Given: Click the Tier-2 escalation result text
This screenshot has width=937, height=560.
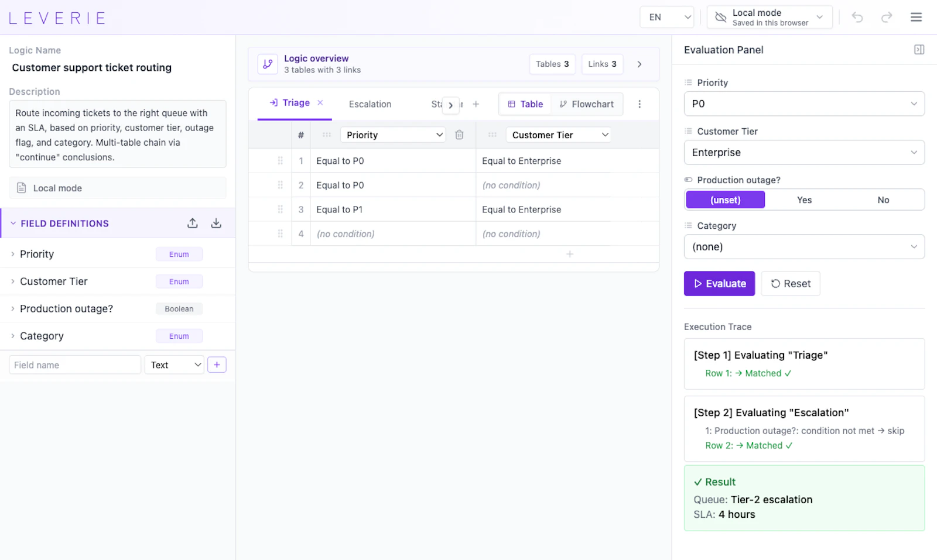Looking at the screenshot, I should [x=771, y=499].
